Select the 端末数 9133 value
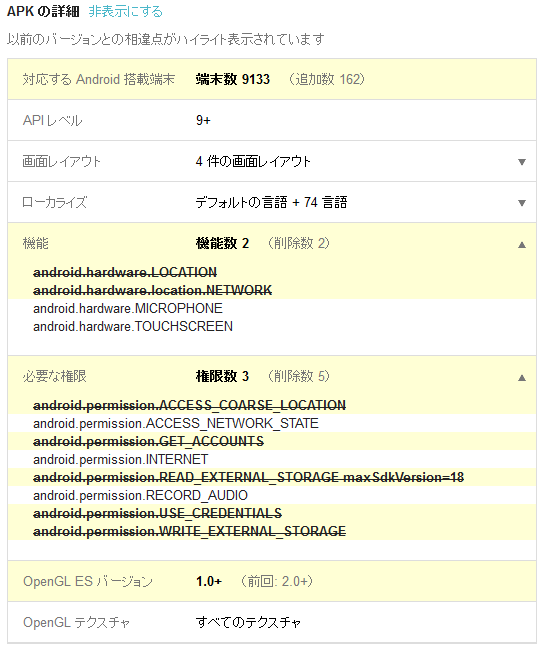This screenshot has height=647, width=545. pyautogui.click(x=233, y=79)
